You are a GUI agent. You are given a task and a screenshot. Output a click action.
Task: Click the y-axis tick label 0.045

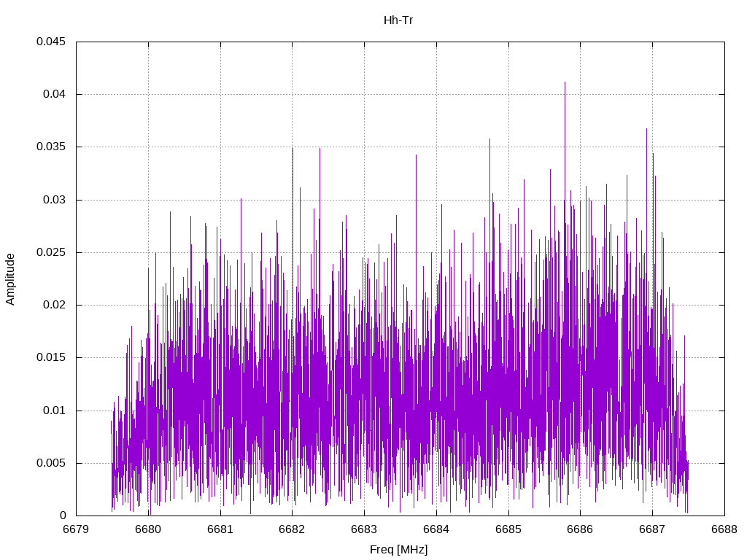(51, 42)
